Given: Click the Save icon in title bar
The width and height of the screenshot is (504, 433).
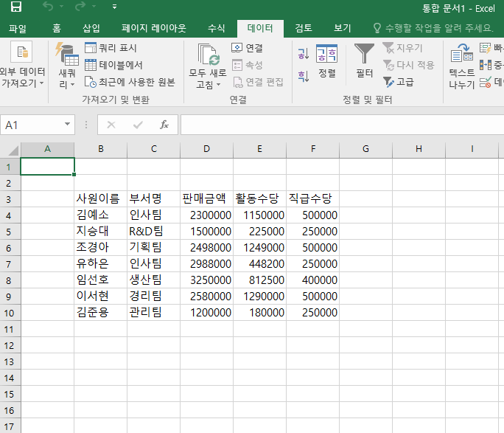Looking at the screenshot, I should tap(15, 8).
